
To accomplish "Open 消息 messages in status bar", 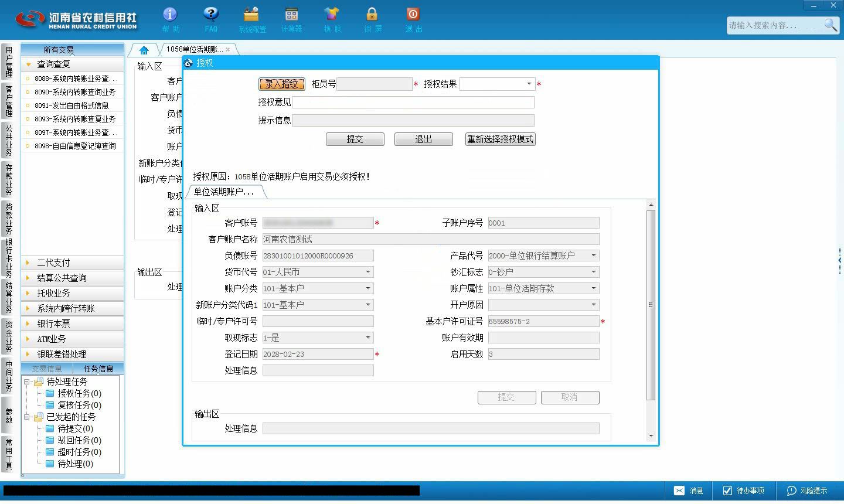I will click(689, 491).
